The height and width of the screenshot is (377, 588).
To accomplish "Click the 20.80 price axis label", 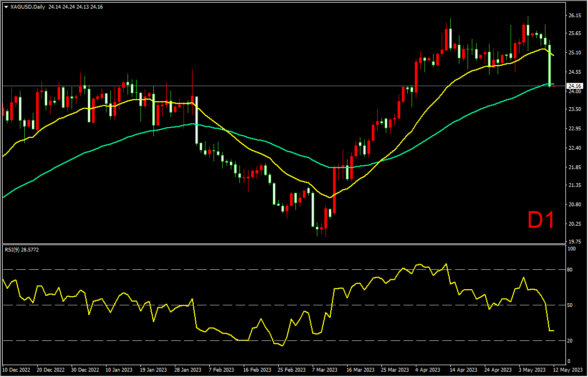I will [x=575, y=205].
